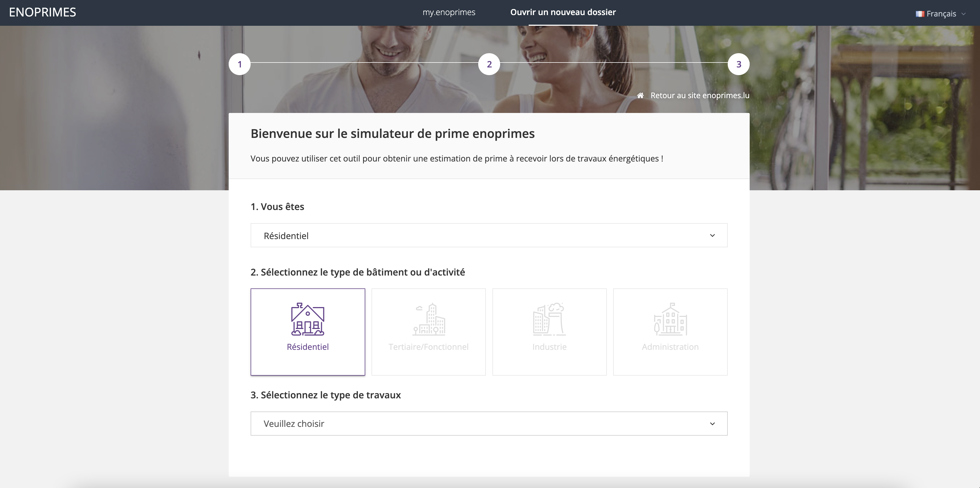Click the Résidentiel house icon
This screenshot has width=980, height=488.
307,319
